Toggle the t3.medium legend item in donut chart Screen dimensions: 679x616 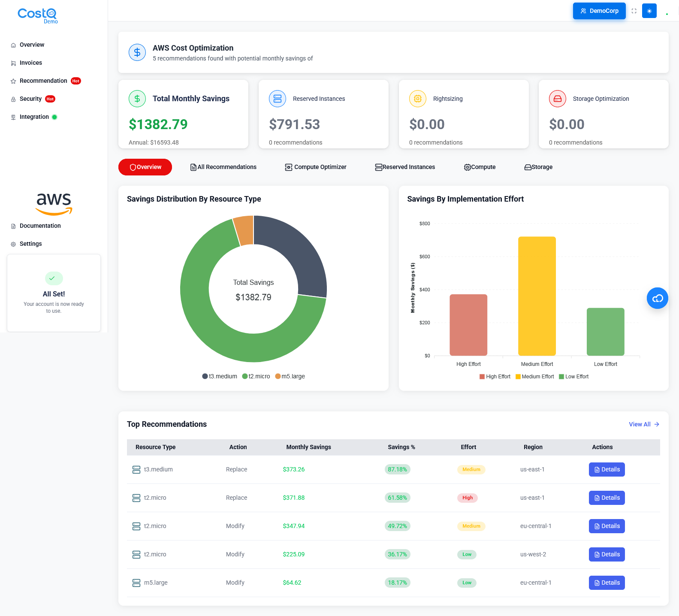point(220,376)
